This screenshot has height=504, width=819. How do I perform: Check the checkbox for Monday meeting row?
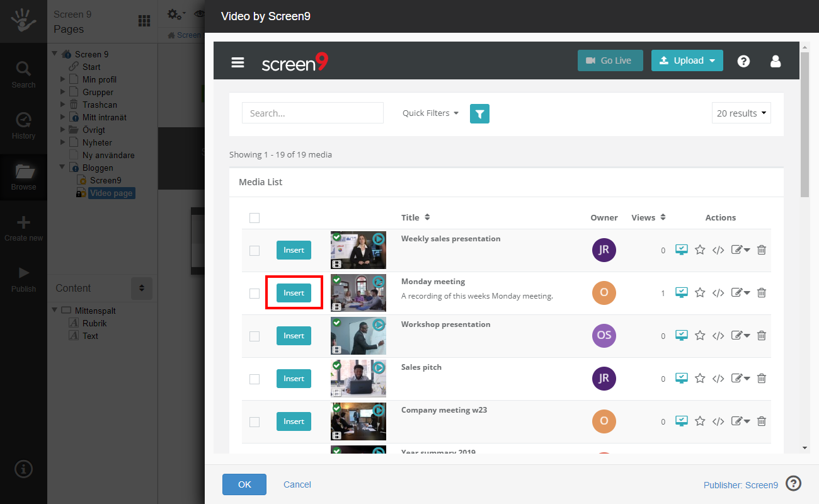pos(255,292)
